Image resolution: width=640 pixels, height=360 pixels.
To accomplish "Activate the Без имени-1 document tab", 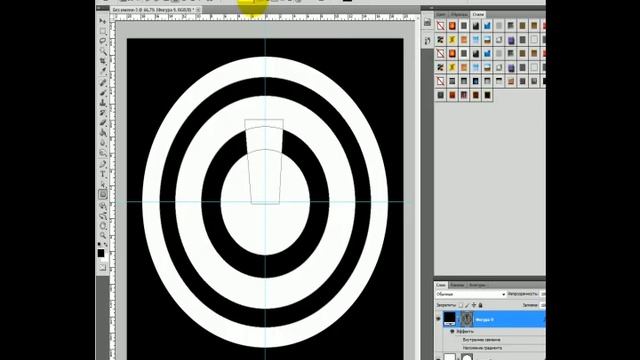I will (153, 9).
